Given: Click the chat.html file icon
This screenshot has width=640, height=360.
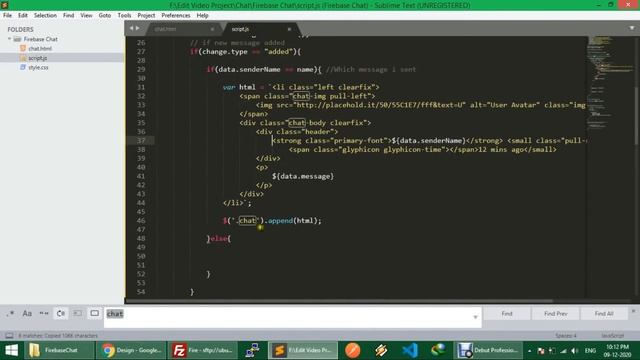Looking at the screenshot, I should click(23, 48).
